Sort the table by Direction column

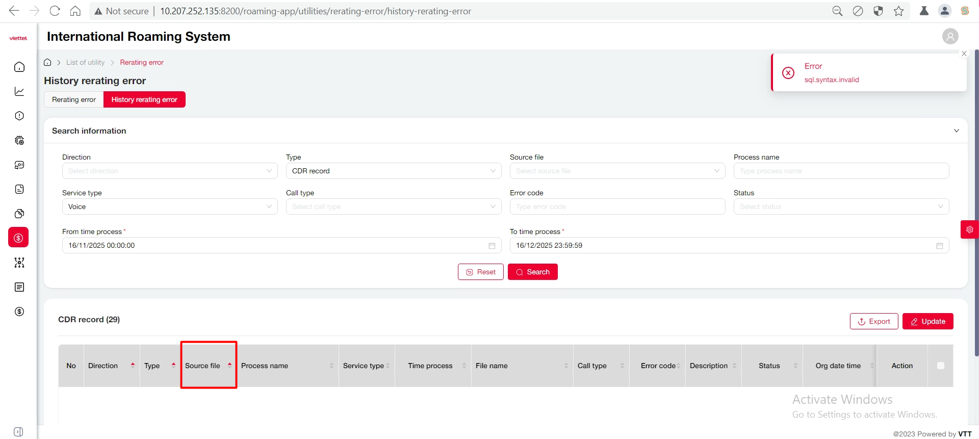[133, 366]
